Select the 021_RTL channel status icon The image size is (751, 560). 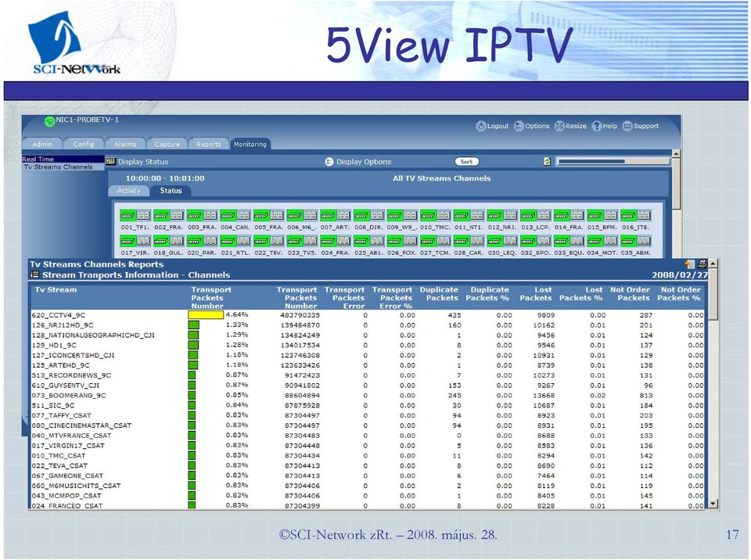(235, 240)
